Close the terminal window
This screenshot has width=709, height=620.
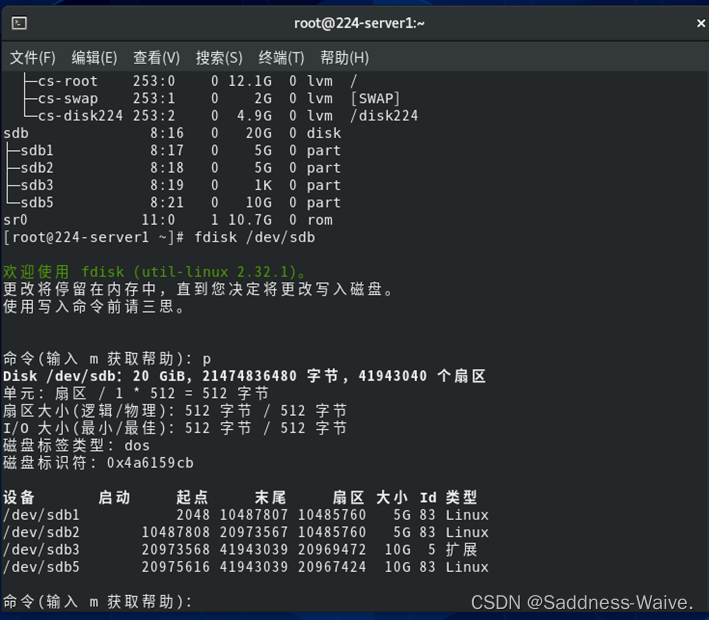pos(700,23)
